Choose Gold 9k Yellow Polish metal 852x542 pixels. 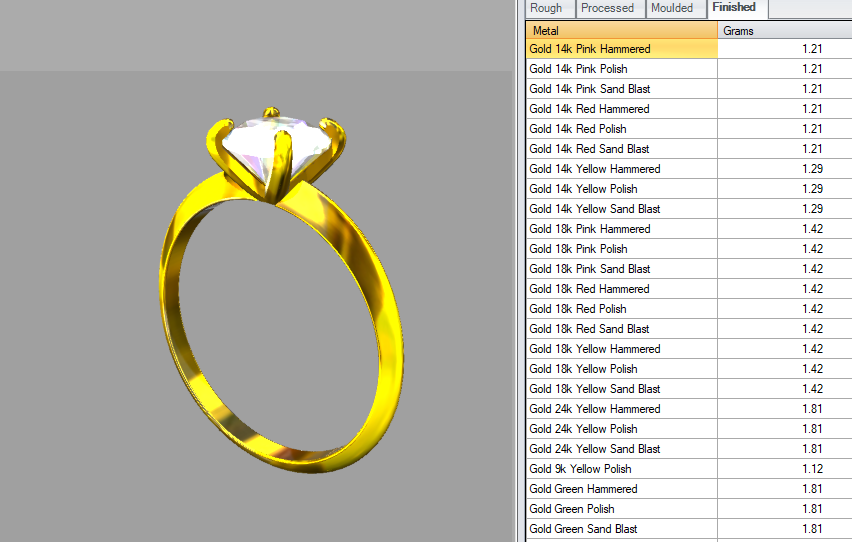(x=580, y=469)
